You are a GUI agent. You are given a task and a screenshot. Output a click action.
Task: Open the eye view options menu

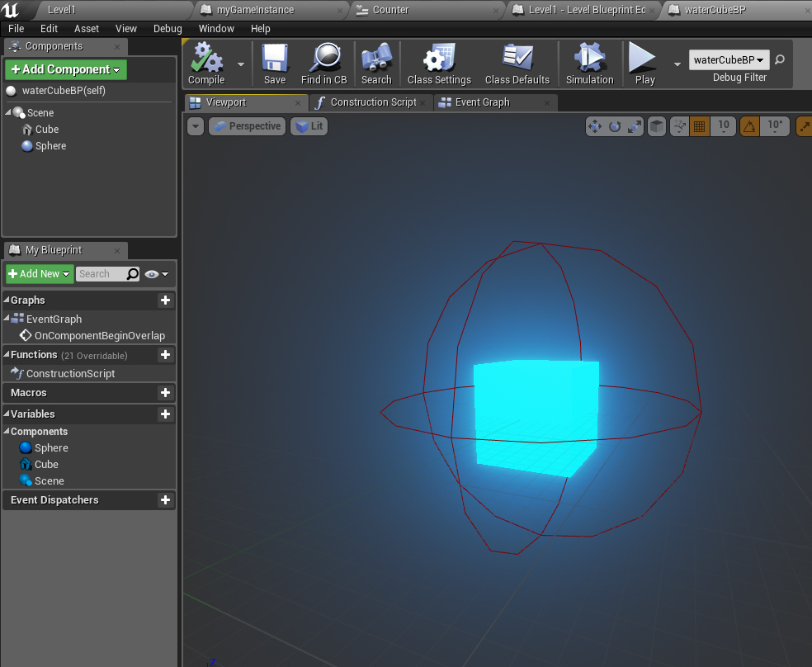156,274
